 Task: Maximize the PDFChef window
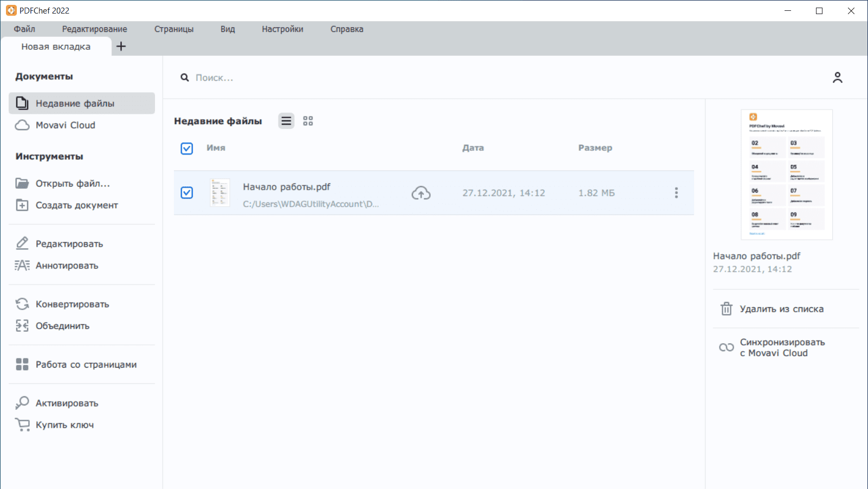[819, 11]
